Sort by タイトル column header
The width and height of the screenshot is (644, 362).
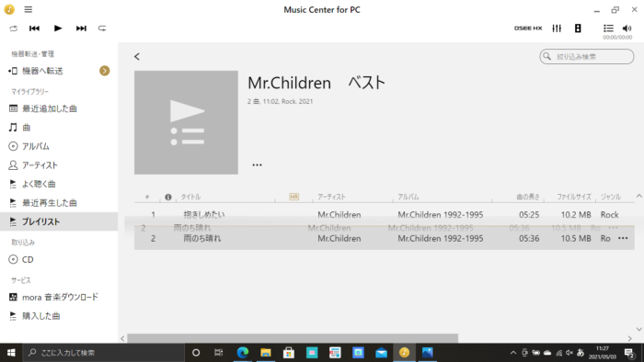[x=191, y=198]
